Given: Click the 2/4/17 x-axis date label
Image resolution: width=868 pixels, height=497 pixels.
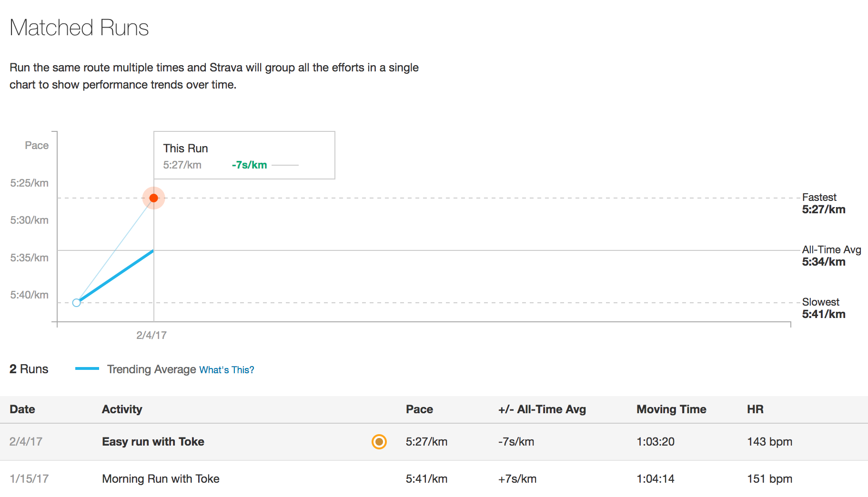Looking at the screenshot, I should coord(151,335).
